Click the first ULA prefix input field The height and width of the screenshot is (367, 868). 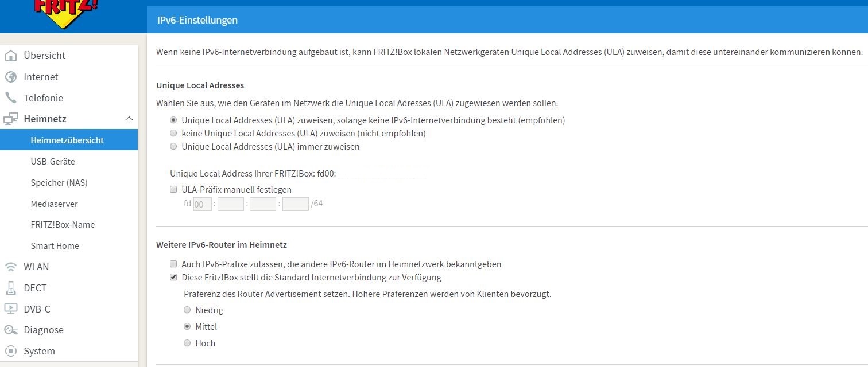coord(202,204)
